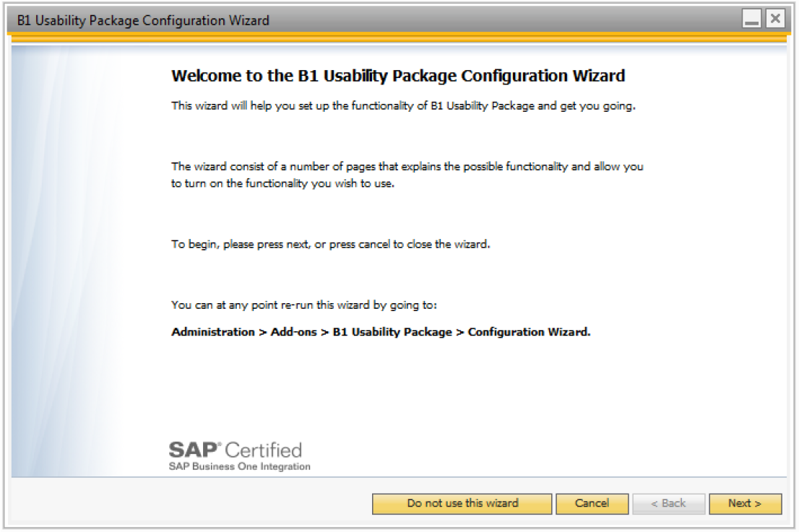Click the SAP Certified logo
799x532 pixels.
pyautogui.click(x=236, y=450)
